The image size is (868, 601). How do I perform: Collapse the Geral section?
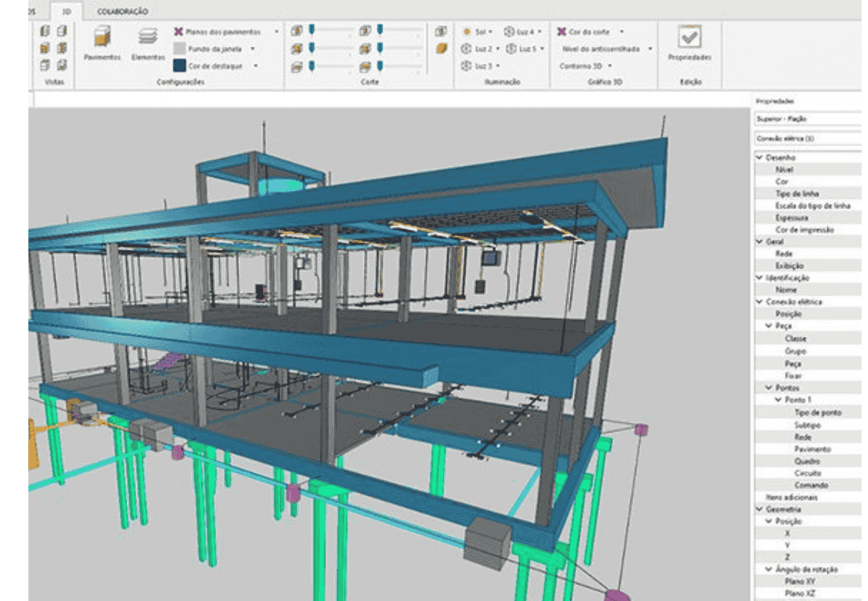point(758,242)
